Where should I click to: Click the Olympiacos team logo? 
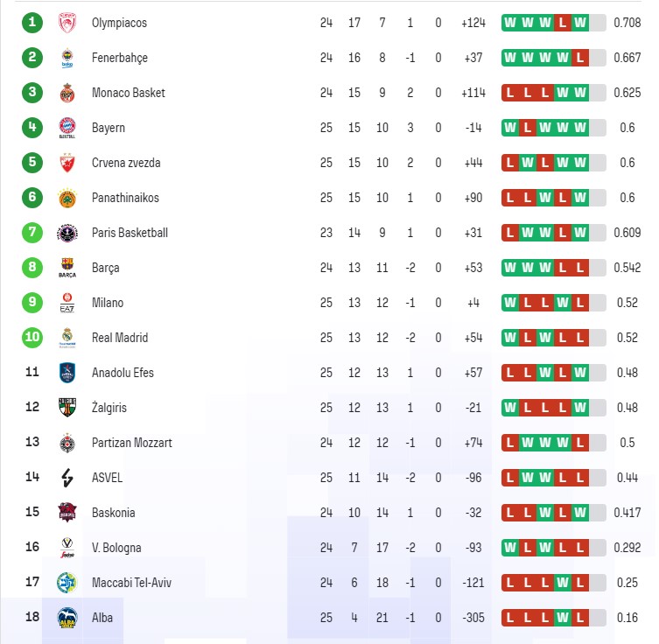[67, 23]
